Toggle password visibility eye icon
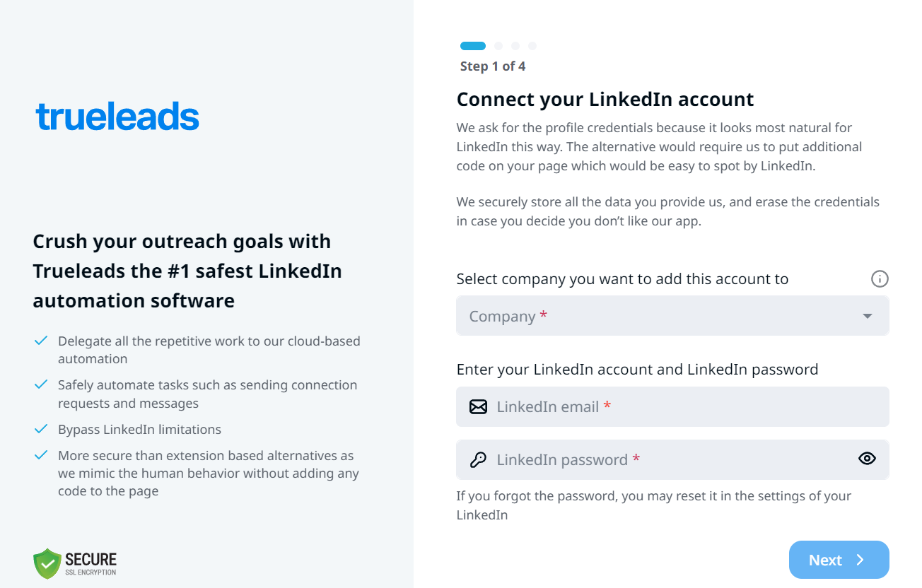Viewport: 922px width, 588px height. point(867,459)
